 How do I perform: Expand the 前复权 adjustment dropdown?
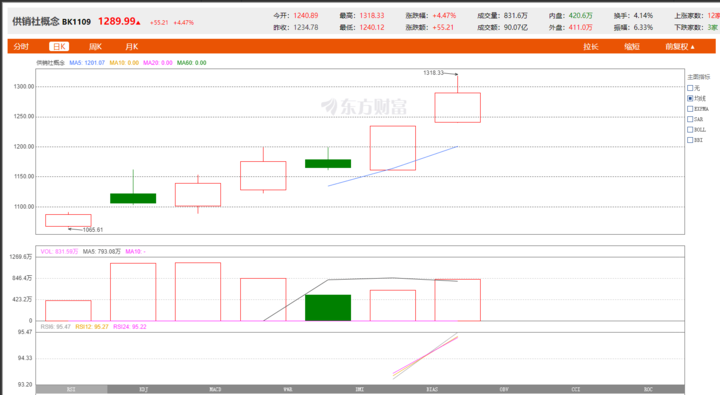(x=680, y=46)
